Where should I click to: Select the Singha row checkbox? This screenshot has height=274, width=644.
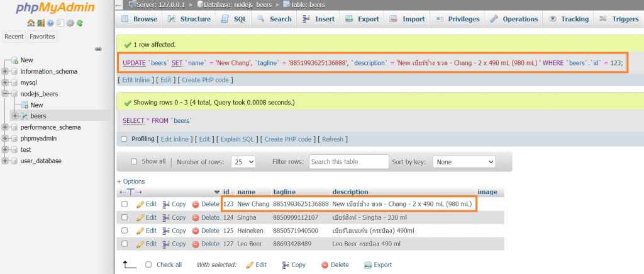125,217
